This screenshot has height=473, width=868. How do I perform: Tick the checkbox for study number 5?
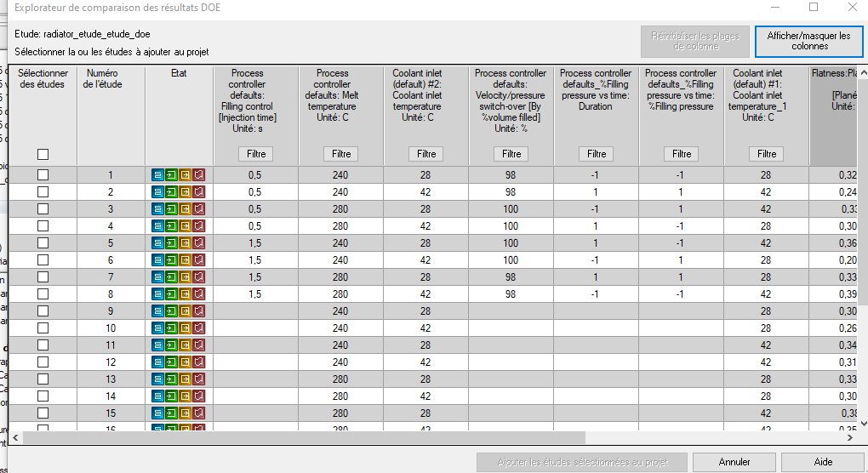coord(43,243)
